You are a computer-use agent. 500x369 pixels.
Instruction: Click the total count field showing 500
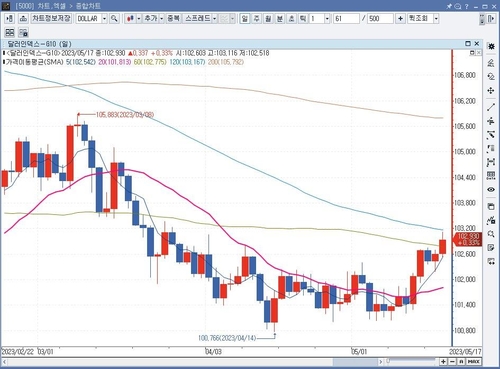point(381,19)
